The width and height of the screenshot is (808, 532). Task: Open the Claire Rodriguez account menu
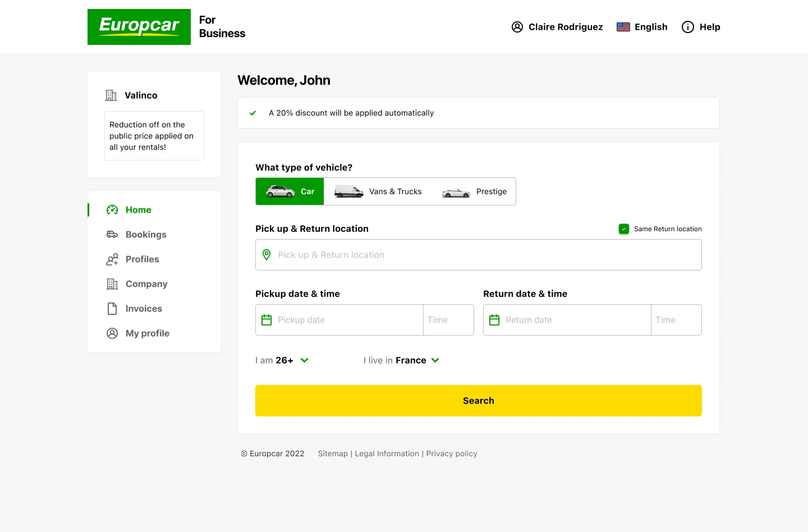click(557, 27)
